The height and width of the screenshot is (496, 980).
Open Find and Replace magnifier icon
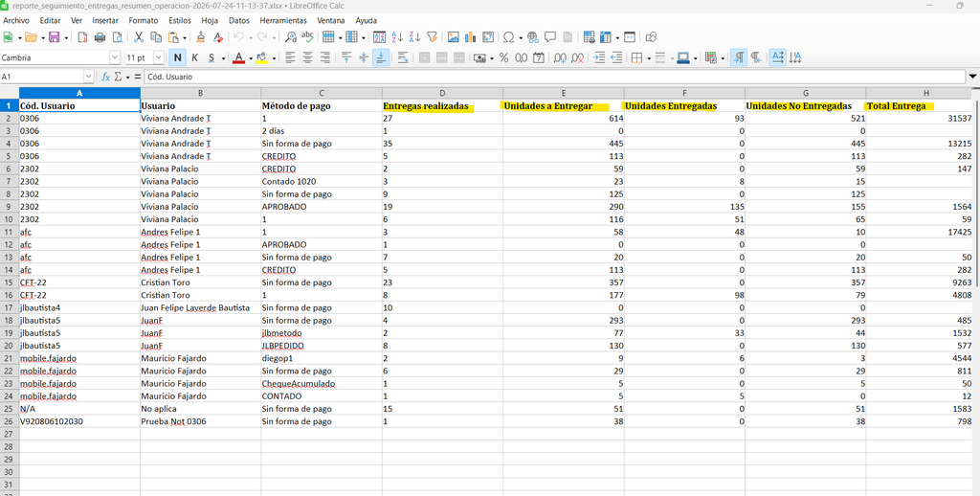290,37
